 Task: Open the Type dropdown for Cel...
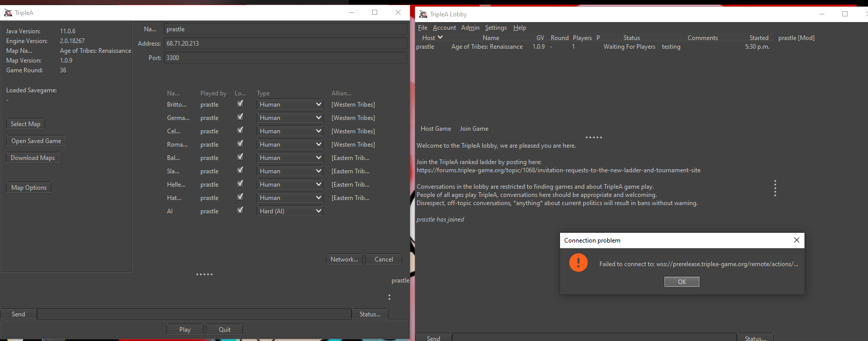coord(290,131)
